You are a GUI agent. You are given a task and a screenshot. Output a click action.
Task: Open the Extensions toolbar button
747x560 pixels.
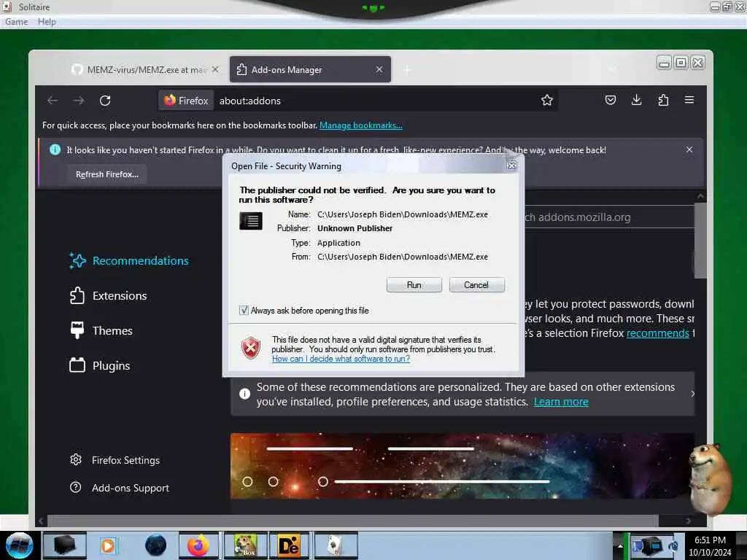tap(663, 100)
